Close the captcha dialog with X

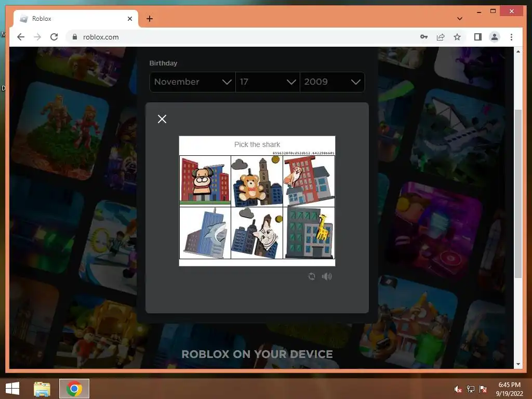(x=162, y=119)
